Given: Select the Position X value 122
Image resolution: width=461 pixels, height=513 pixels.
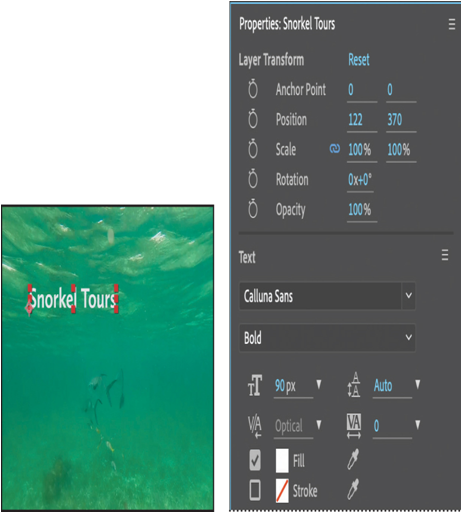Looking at the screenshot, I should pyautogui.click(x=355, y=119).
